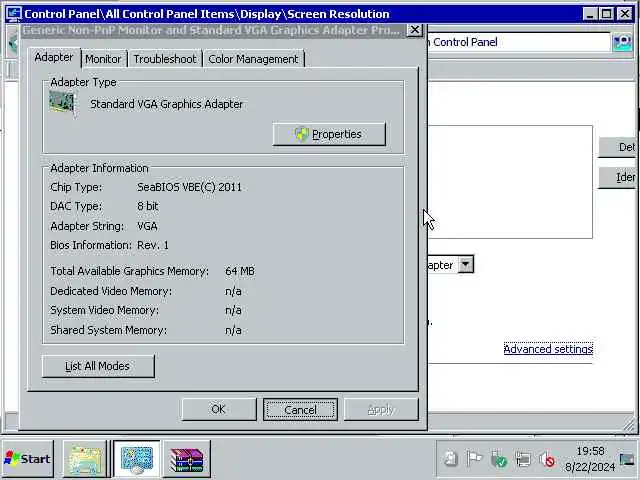This screenshot has height=480, width=640.
Task: Click the document tray icon left of the flag
Action: pyautogui.click(x=451, y=460)
